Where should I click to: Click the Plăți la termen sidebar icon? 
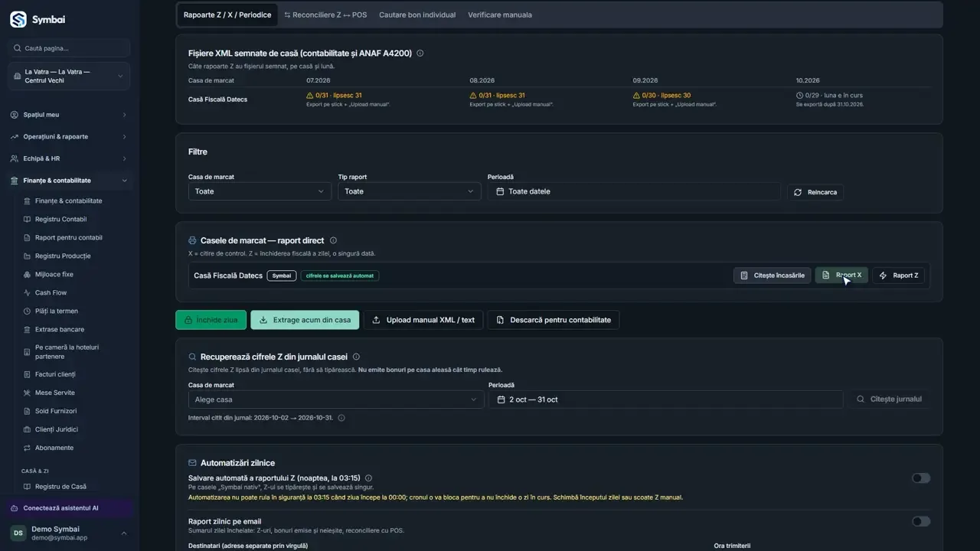click(x=28, y=311)
